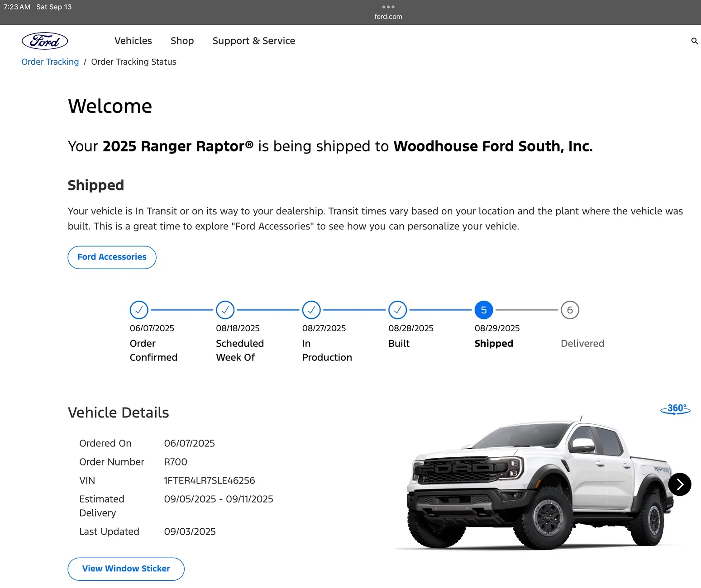Click the Sat Sep 13 status bar date

tap(54, 7)
